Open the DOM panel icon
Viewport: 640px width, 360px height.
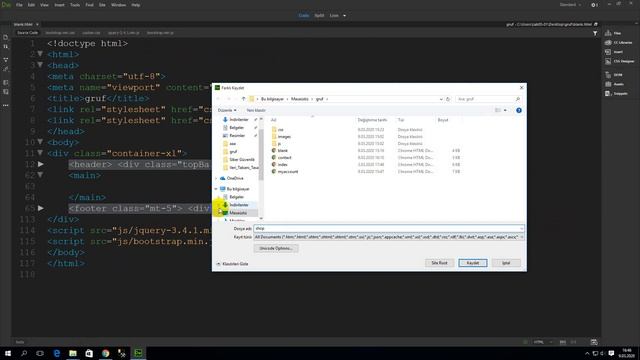[x=608, y=75]
